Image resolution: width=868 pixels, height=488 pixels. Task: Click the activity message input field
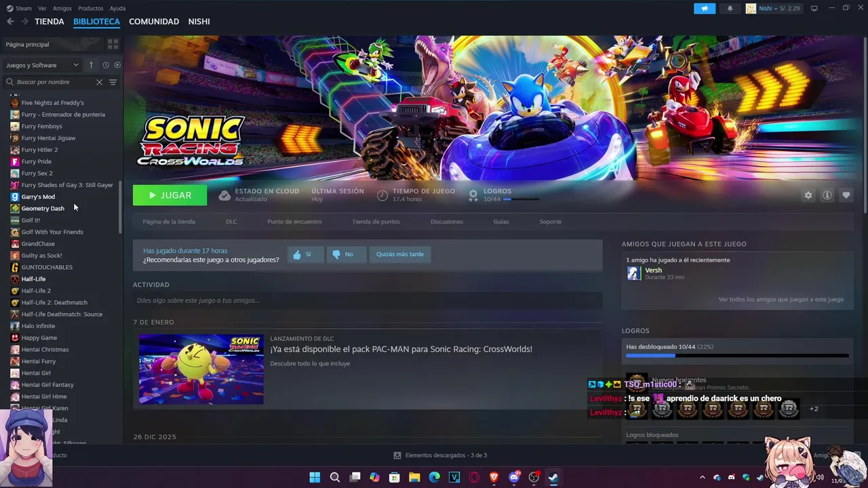(368, 300)
